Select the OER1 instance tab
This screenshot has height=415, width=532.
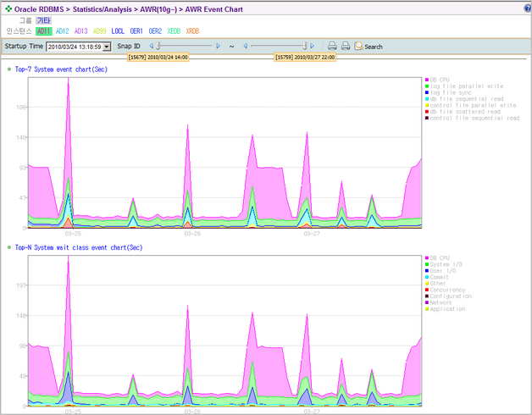[136, 31]
